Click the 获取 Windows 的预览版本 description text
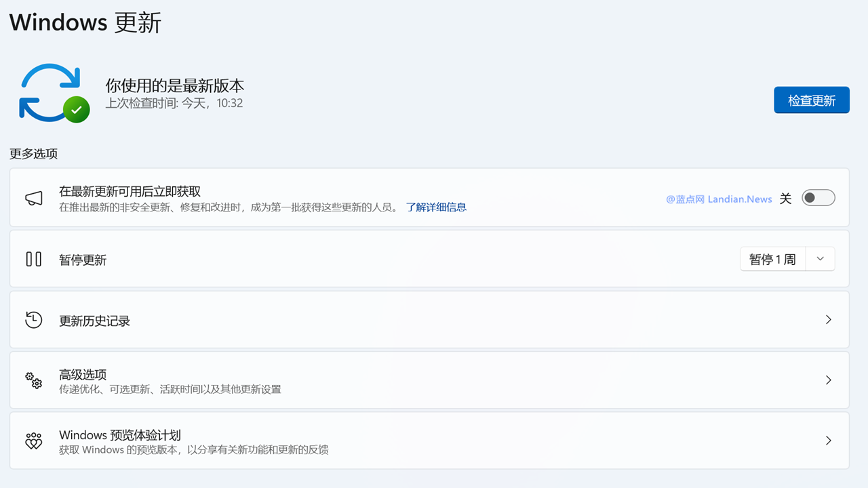This screenshot has width=868, height=488. coord(194,449)
